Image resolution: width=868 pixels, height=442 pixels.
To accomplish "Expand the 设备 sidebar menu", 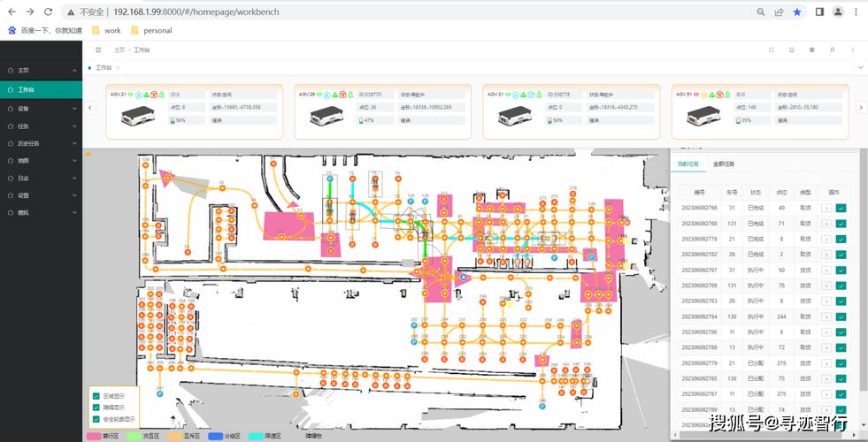I will [x=41, y=109].
